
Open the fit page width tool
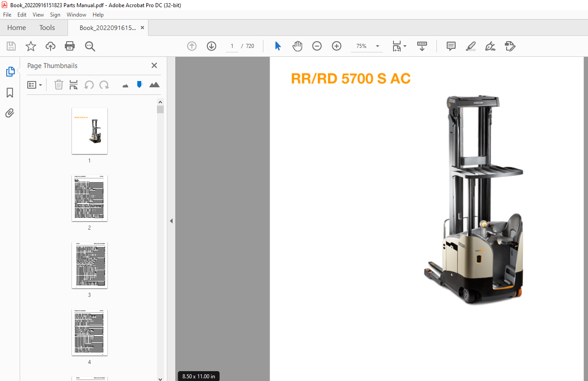[x=397, y=46]
